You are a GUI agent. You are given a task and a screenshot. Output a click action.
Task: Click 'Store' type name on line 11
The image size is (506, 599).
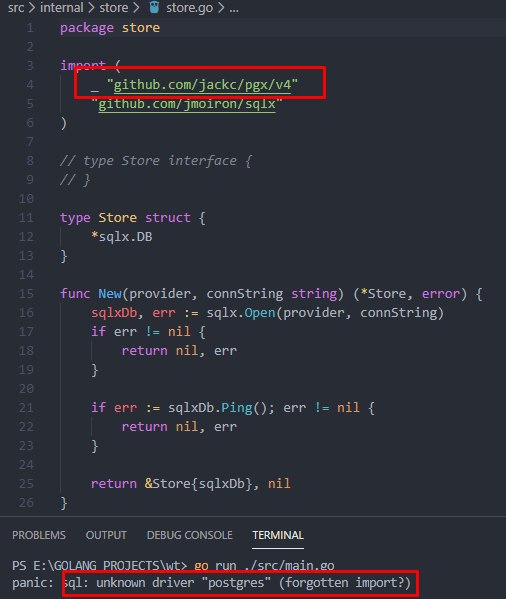[x=118, y=218]
